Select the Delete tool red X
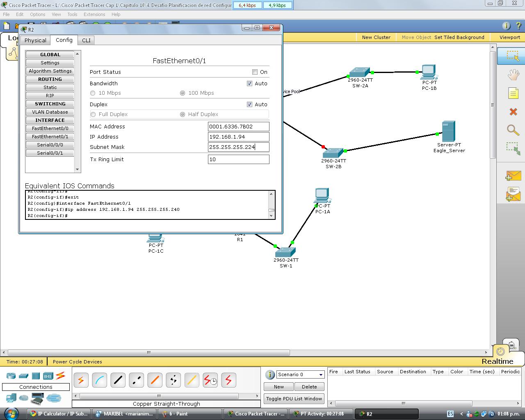This screenshot has height=420, width=525. (513, 112)
